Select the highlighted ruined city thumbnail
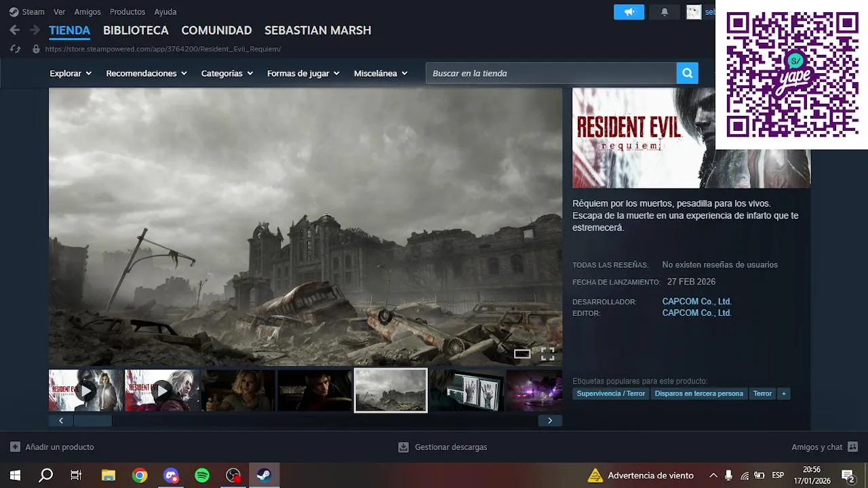This screenshot has height=488, width=868. tap(391, 390)
